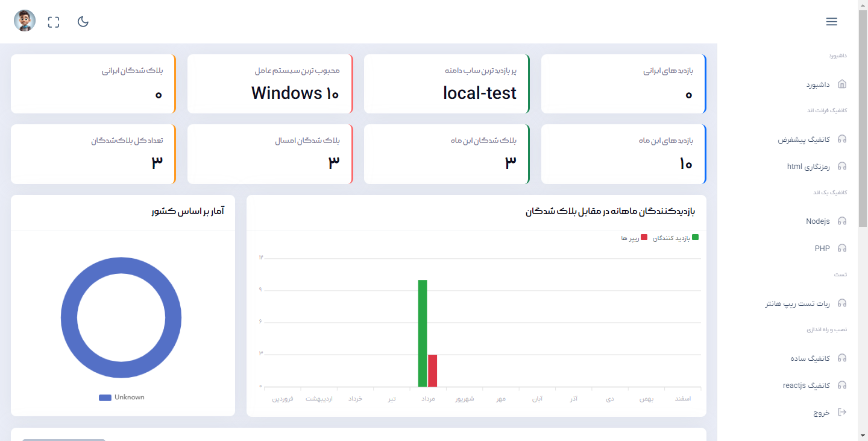Viewport: 868px width, 441px height.
Task: Toggle the green بازدید کنندگان legend series
Action: coord(675,238)
